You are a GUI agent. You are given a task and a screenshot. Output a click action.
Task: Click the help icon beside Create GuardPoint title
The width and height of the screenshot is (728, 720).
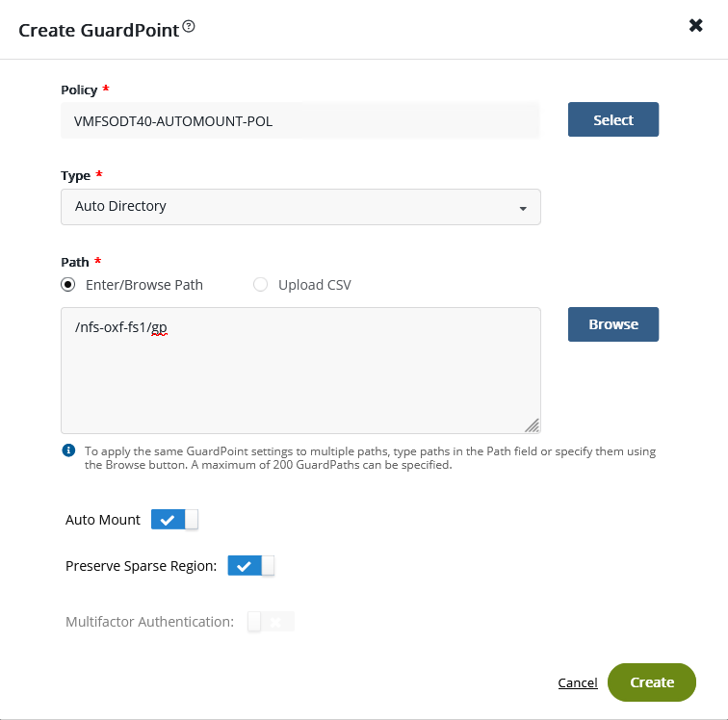[189, 27]
